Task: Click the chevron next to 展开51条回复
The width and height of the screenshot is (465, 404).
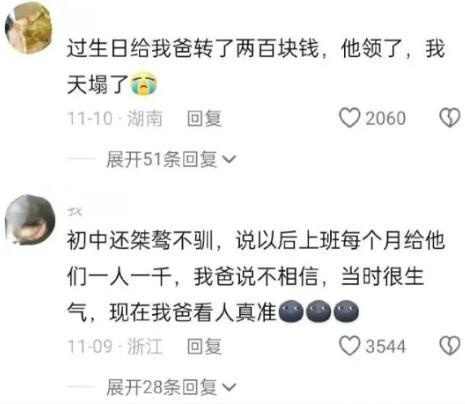Action: [x=229, y=160]
